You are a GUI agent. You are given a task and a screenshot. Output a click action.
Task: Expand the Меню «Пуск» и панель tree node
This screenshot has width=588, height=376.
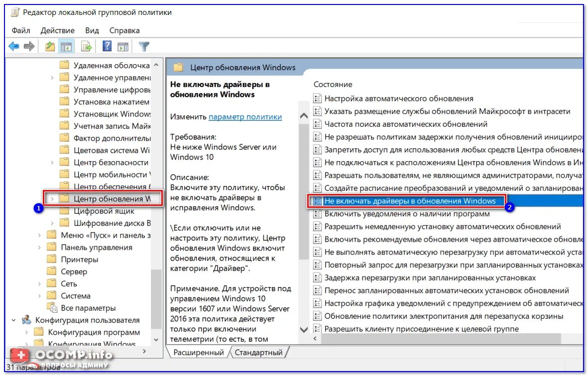[x=39, y=235]
